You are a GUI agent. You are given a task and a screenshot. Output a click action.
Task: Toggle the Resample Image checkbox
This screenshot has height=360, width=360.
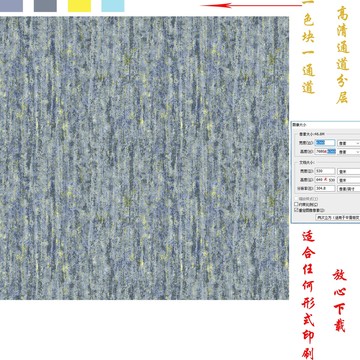click(296, 210)
